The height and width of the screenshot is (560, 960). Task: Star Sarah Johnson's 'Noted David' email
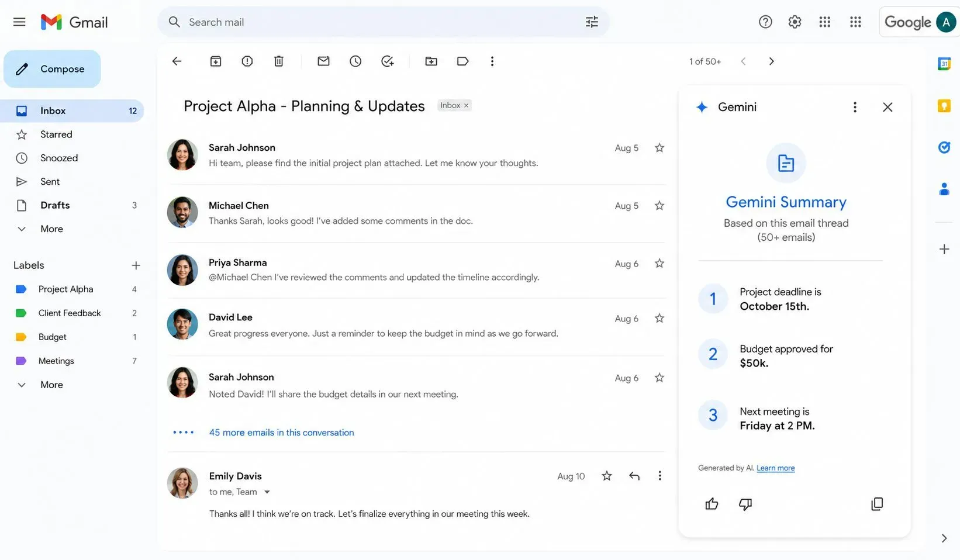(x=659, y=378)
